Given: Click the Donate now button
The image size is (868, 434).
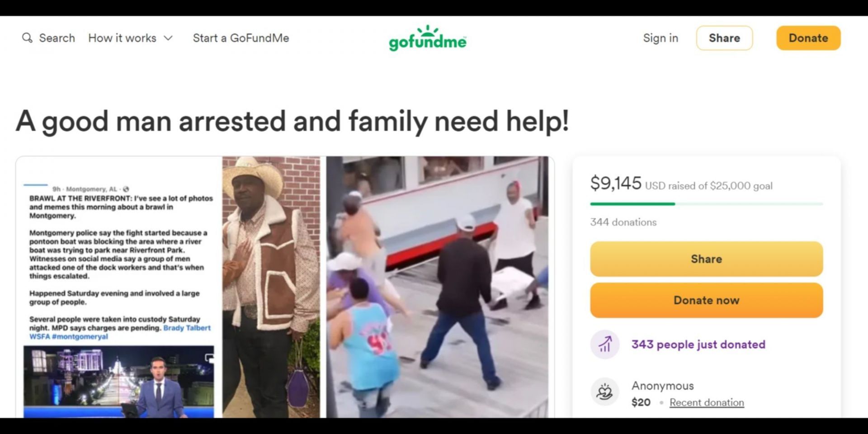Looking at the screenshot, I should tap(706, 300).
